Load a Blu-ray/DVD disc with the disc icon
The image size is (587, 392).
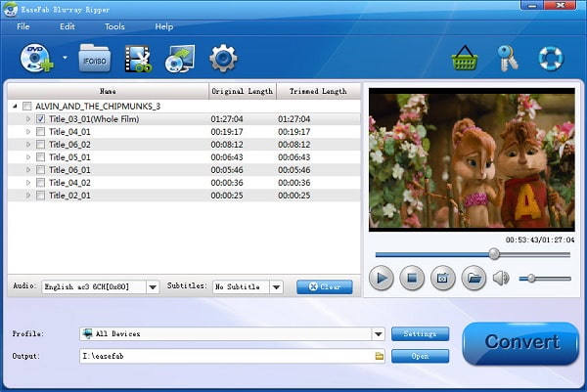[x=37, y=58]
